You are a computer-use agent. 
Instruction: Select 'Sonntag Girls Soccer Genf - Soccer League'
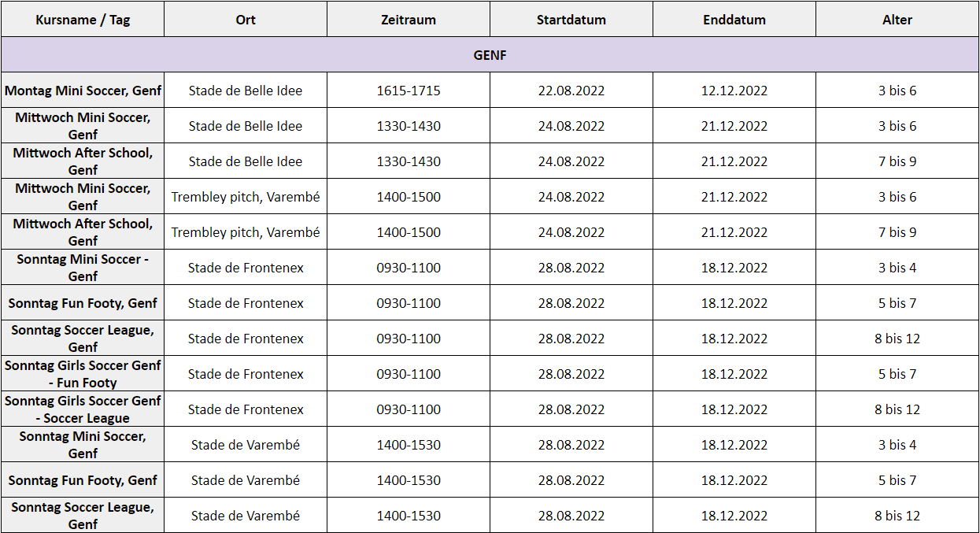point(83,409)
